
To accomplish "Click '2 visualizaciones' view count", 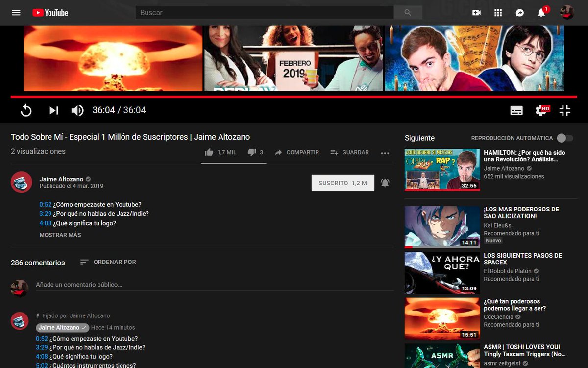I will (x=38, y=152).
